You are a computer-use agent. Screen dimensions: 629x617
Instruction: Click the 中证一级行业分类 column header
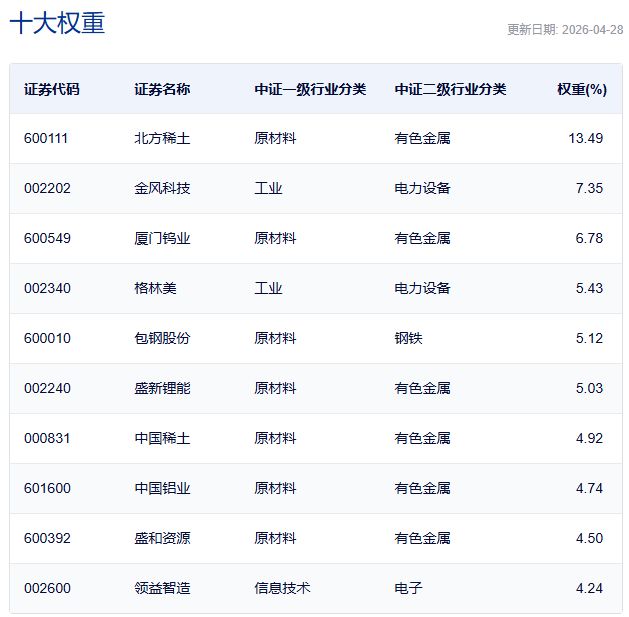click(x=310, y=89)
